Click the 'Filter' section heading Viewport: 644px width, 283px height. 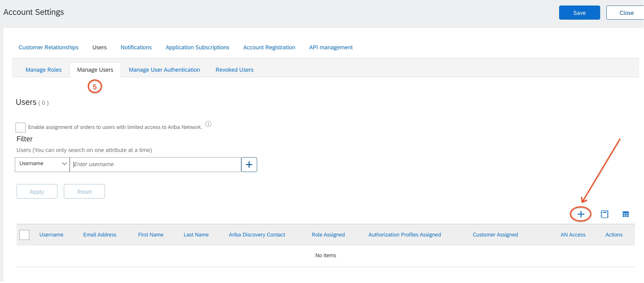point(25,139)
